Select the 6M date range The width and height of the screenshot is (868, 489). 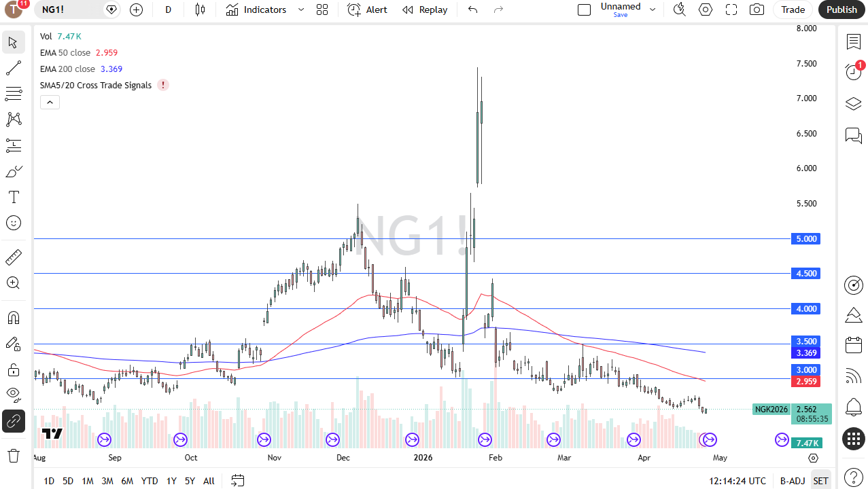(x=127, y=481)
